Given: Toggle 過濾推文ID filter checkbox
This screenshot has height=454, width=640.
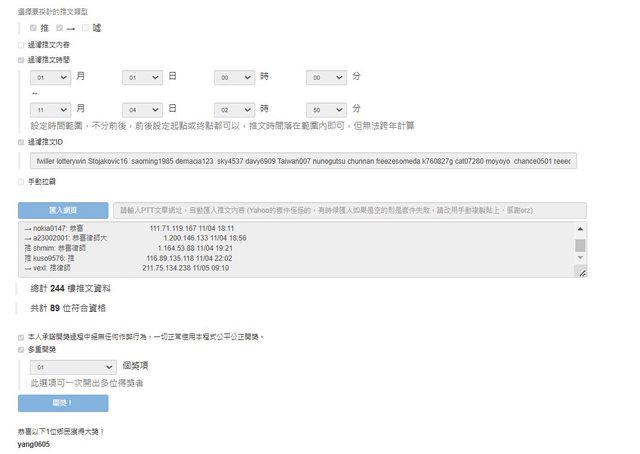Looking at the screenshot, I should pos(21,143).
